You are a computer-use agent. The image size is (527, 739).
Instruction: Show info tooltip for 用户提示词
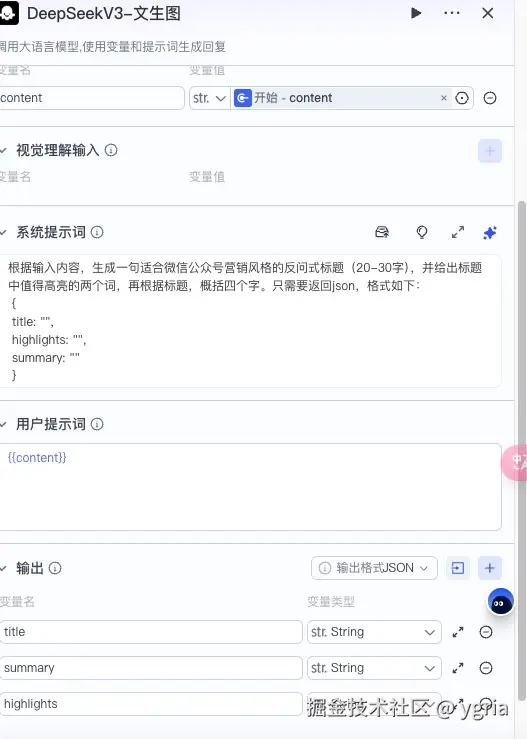tap(97, 424)
